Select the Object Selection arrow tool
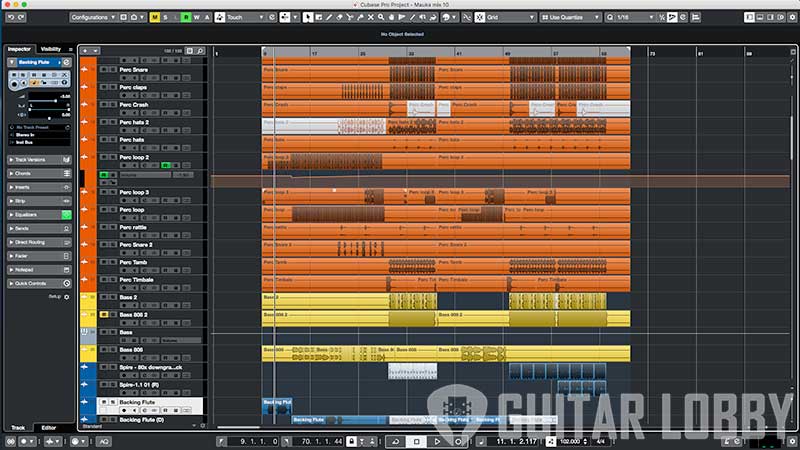The height and width of the screenshot is (450, 800). [x=308, y=17]
